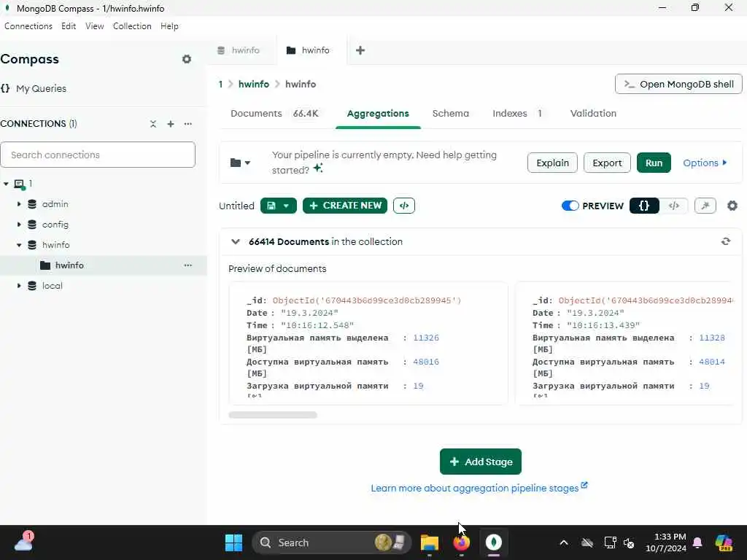The image size is (747, 560).
Task: Click the AI sparkle helper icon
Action: pos(318,168)
